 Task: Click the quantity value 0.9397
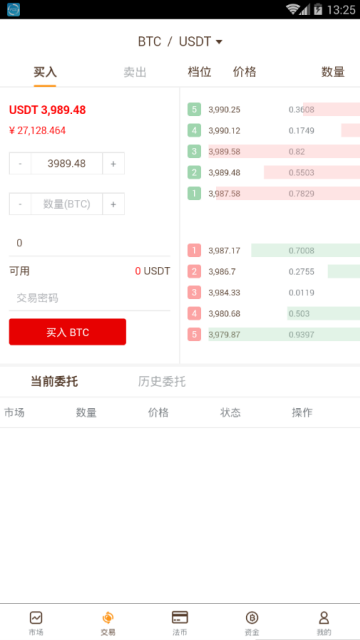301,335
